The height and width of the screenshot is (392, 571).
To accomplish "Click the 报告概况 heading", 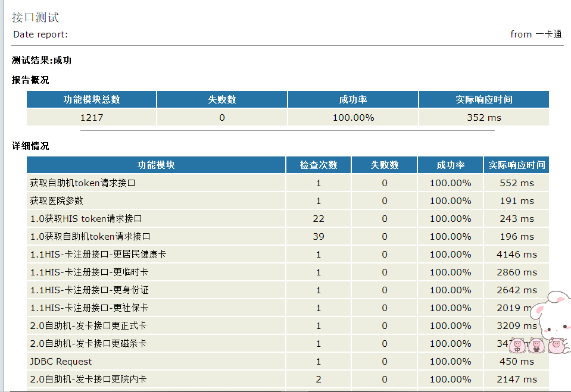I will 30,80.
